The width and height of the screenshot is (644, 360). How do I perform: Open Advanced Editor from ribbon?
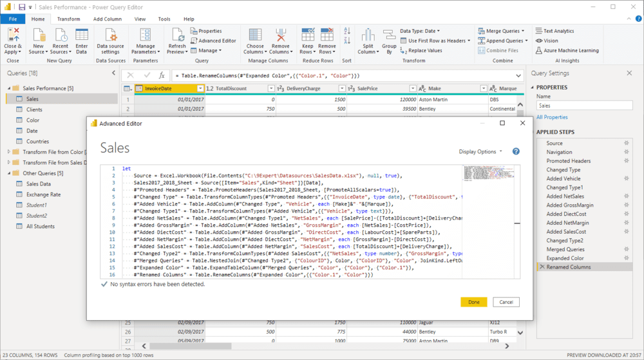(x=214, y=41)
